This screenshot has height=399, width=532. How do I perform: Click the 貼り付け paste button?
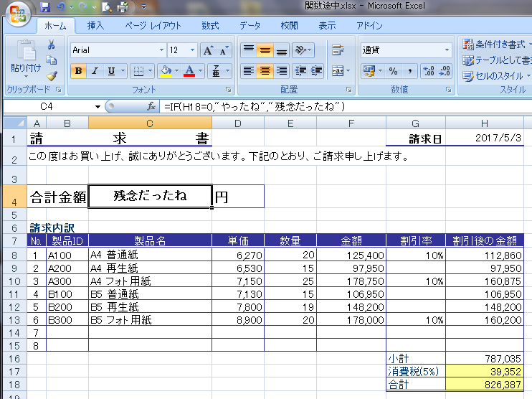tap(26, 57)
